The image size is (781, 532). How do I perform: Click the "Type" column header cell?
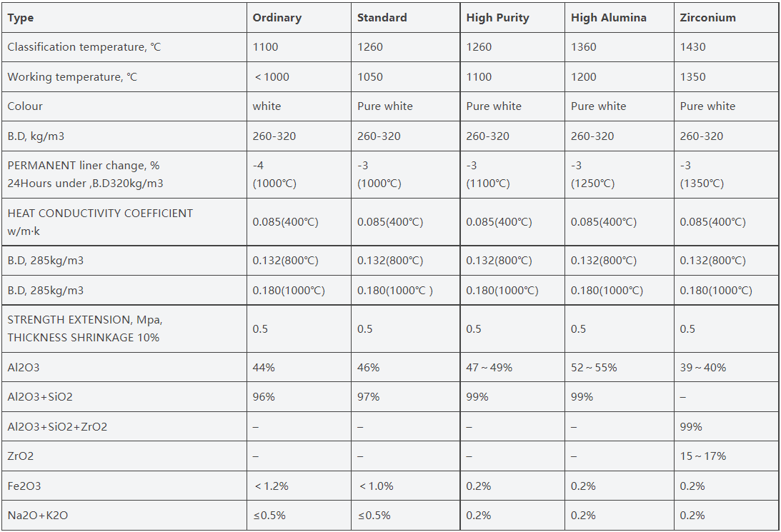coord(21,18)
